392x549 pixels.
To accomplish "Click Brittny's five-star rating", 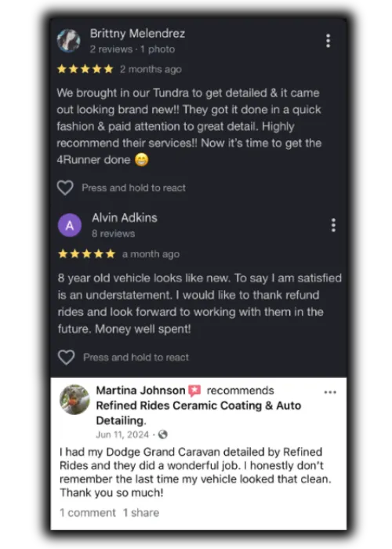I will pyautogui.click(x=85, y=69).
